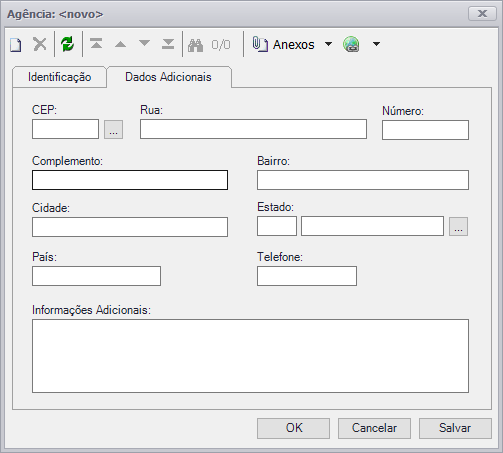The image size is (503, 453).
Task: Open Estado lookup ellipsis button
Action: click(458, 227)
